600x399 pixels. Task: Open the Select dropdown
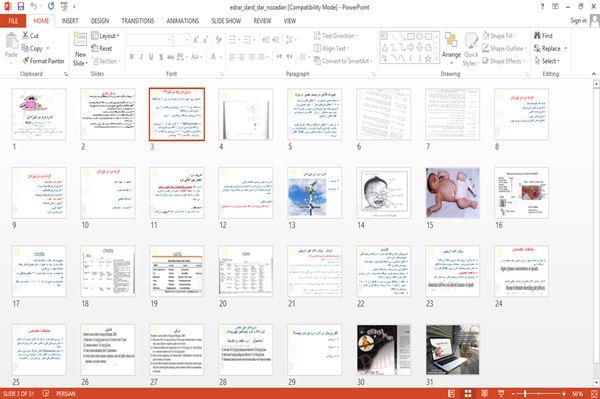click(x=547, y=61)
